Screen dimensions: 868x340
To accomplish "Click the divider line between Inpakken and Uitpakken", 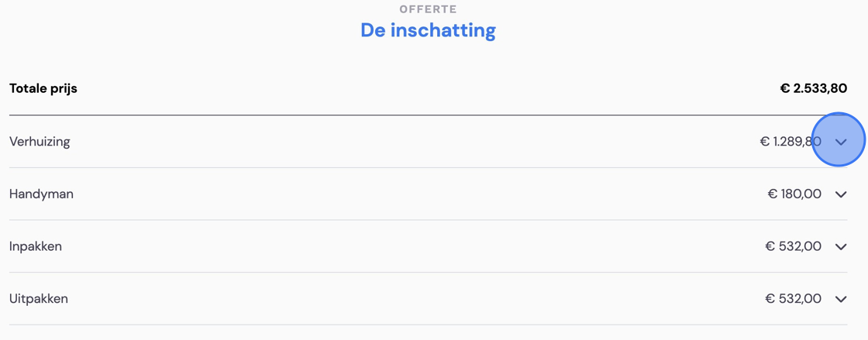I will click(x=428, y=272).
